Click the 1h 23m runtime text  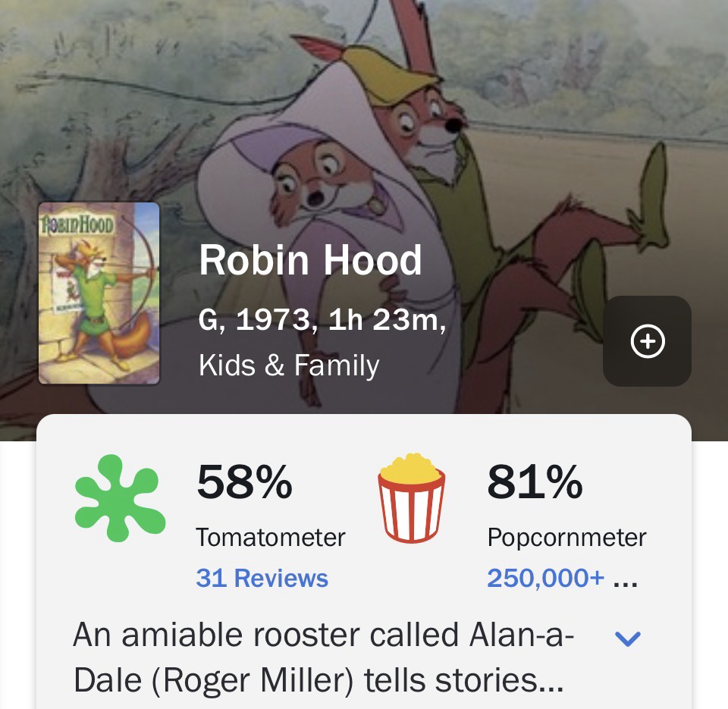(x=385, y=321)
